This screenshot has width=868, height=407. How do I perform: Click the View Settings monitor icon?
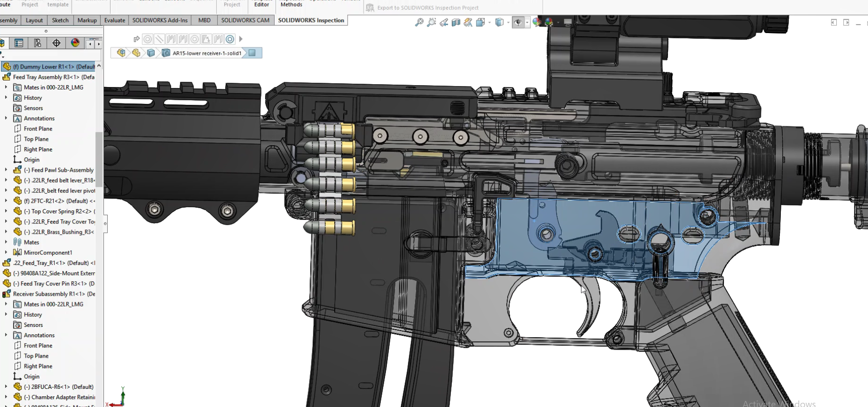567,22
